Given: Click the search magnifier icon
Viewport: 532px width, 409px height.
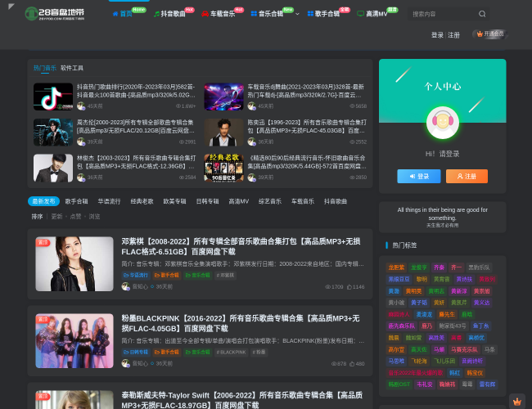Looking at the screenshot, I should [x=482, y=14].
